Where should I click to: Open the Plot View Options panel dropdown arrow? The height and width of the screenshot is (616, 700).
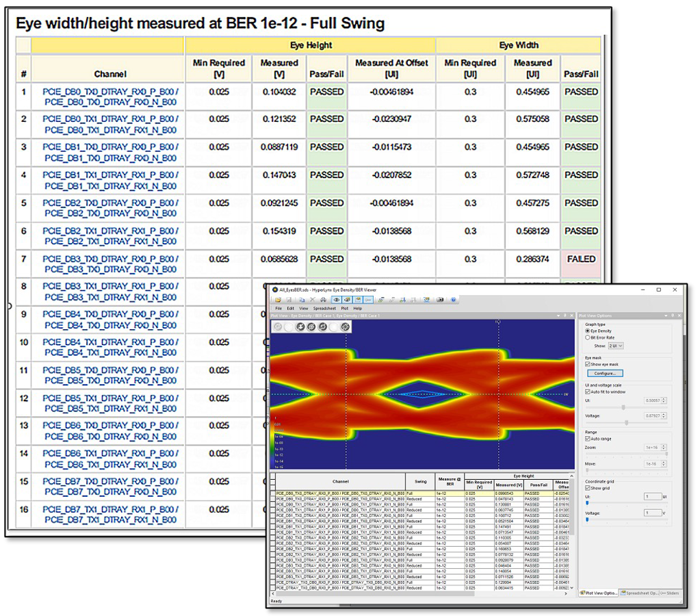[x=667, y=316]
